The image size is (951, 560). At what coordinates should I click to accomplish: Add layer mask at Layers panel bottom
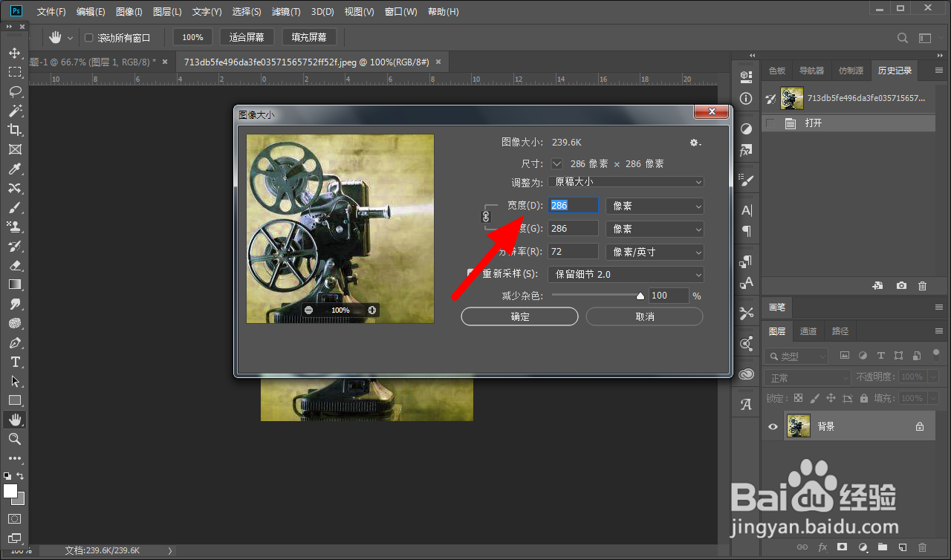pyautogui.click(x=843, y=547)
